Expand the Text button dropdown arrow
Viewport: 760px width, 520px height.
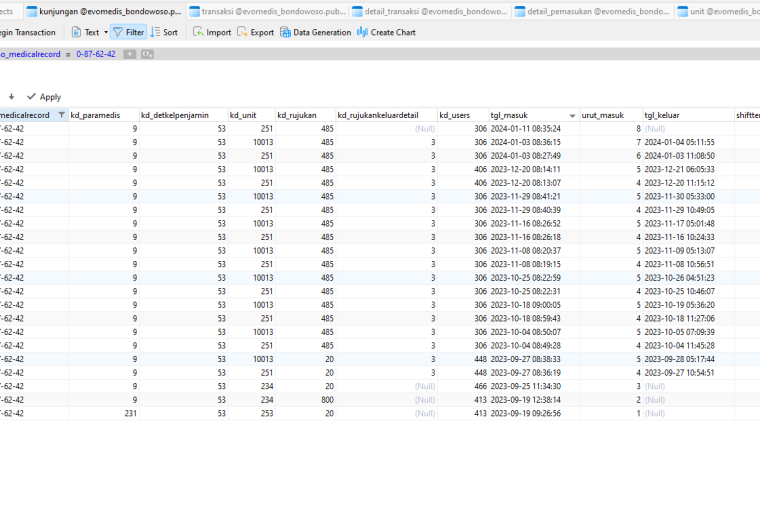[106, 32]
